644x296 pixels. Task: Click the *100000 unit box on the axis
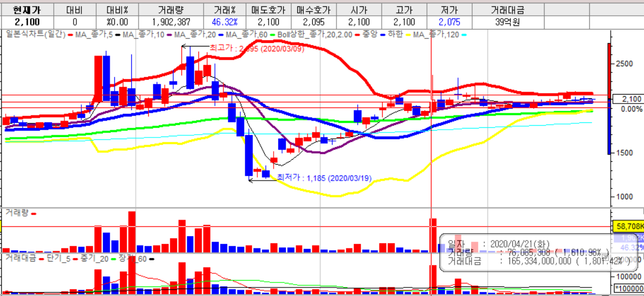coord(628,288)
